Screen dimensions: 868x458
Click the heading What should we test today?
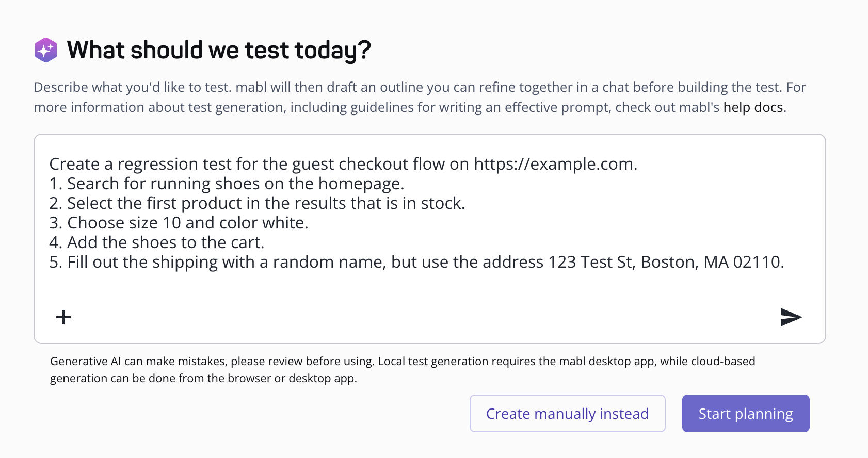(219, 50)
